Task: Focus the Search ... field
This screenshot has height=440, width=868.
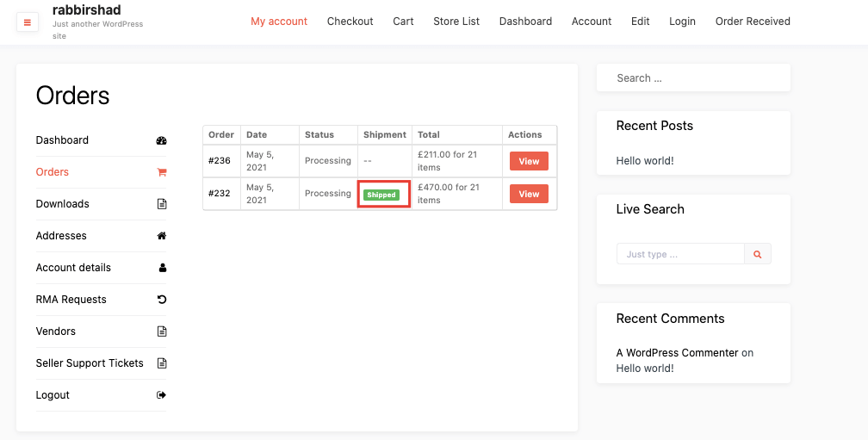Action: click(x=693, y=78)
